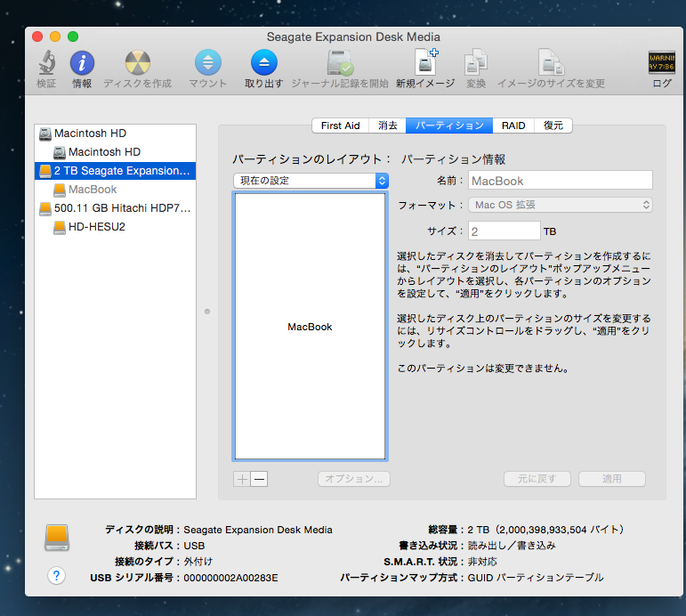
Task: Select the 復元 (Restore) tab
Action: coord(553,126)
